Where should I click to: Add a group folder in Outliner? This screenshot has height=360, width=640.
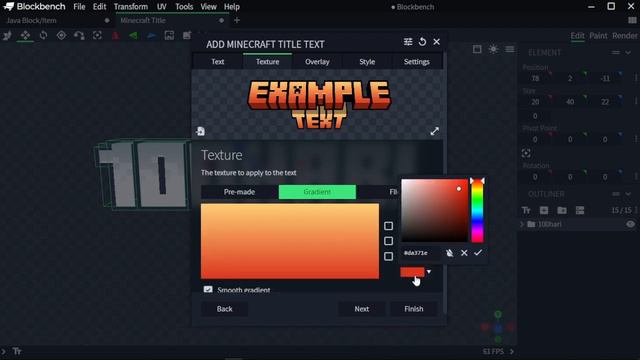[562, 210]
